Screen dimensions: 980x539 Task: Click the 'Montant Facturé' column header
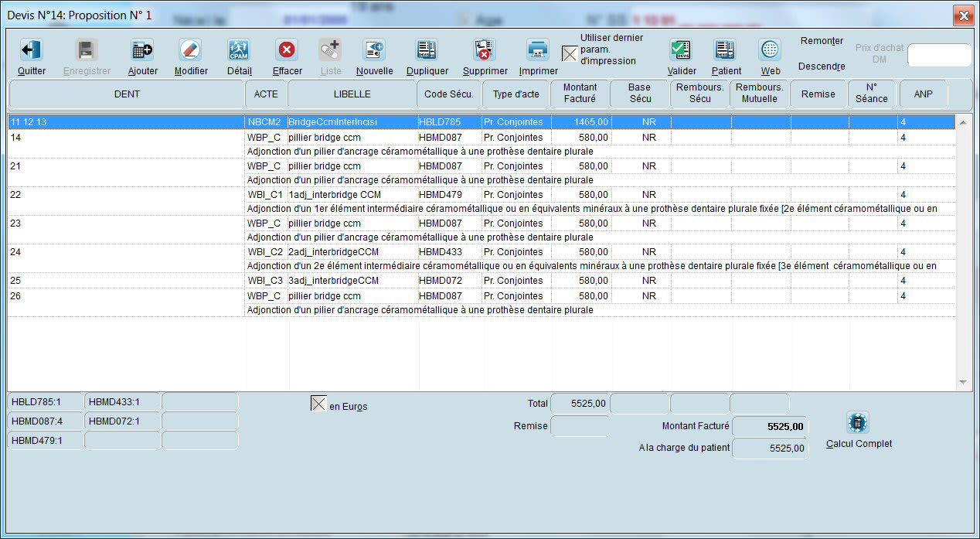(580, 94)
